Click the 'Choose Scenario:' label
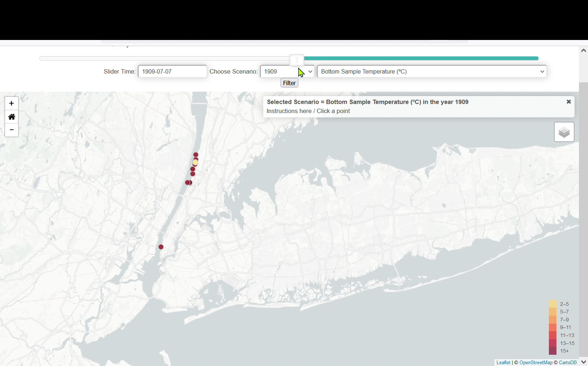 coord(233,71)
